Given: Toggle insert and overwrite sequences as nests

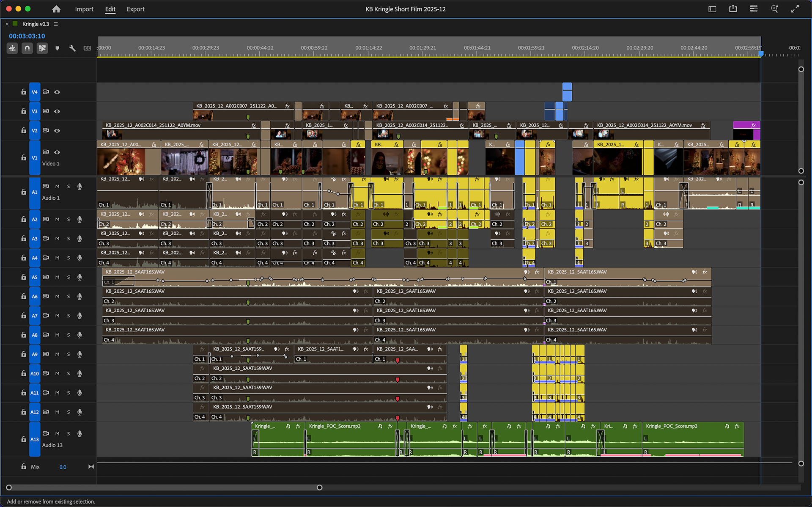Looking at the screenshot, I should tap(12, 48).
